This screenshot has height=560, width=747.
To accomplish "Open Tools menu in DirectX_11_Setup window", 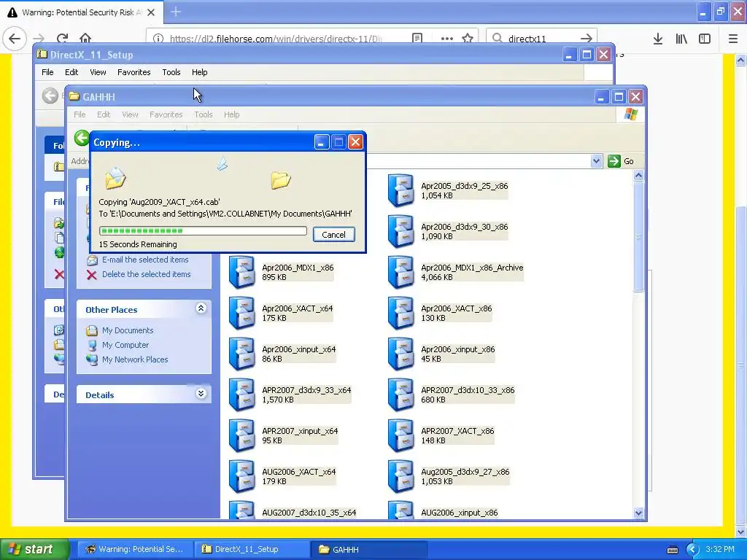I will coord(171,72).
